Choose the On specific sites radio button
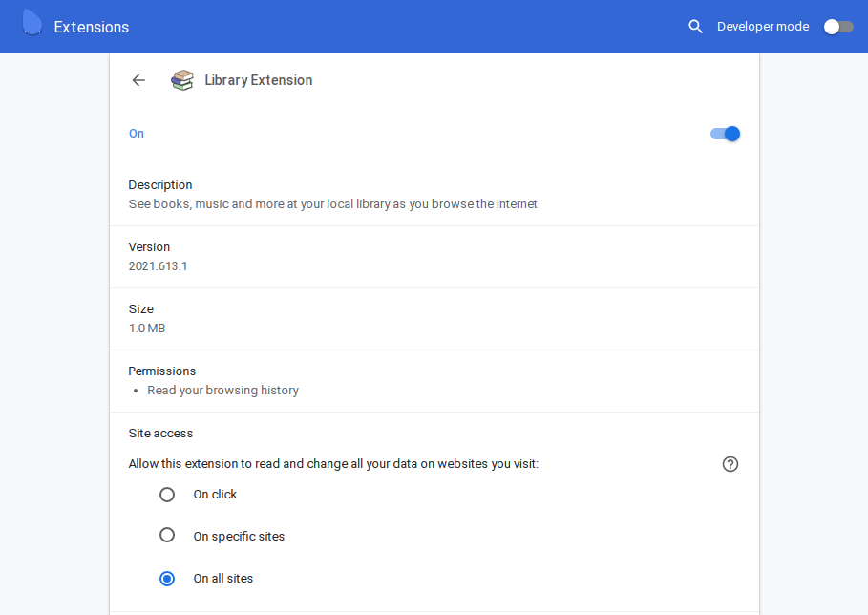868x615 pixels. pos(167,535)
